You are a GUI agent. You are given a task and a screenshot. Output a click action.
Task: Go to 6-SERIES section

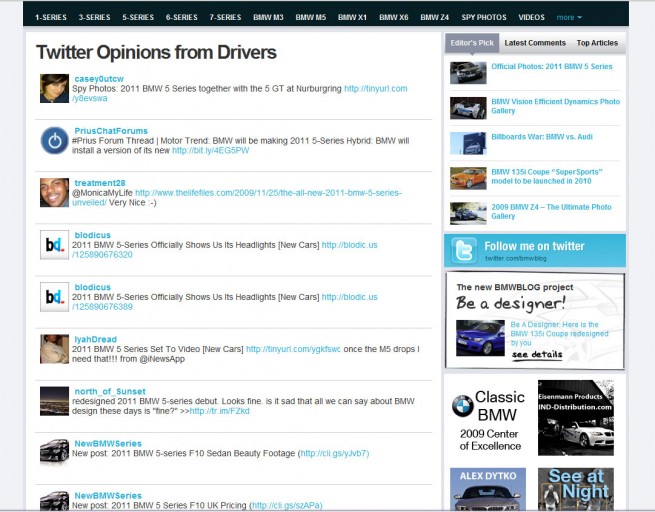pos(181,17)
